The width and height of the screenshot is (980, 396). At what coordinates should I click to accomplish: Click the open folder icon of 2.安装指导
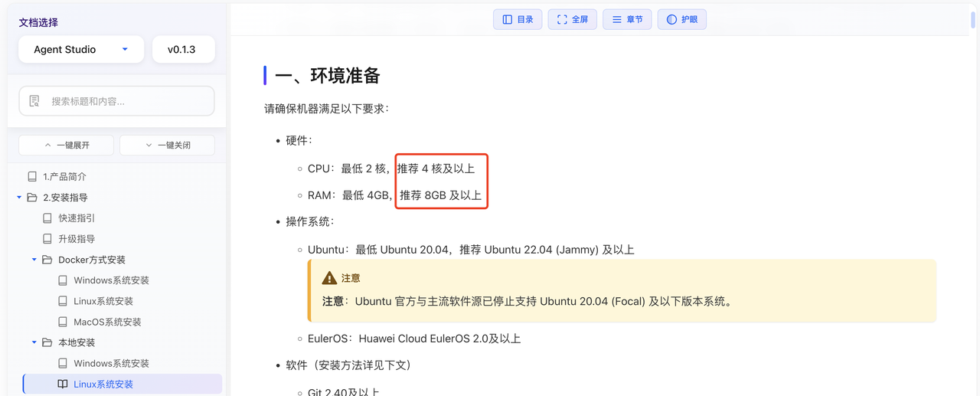32,198
